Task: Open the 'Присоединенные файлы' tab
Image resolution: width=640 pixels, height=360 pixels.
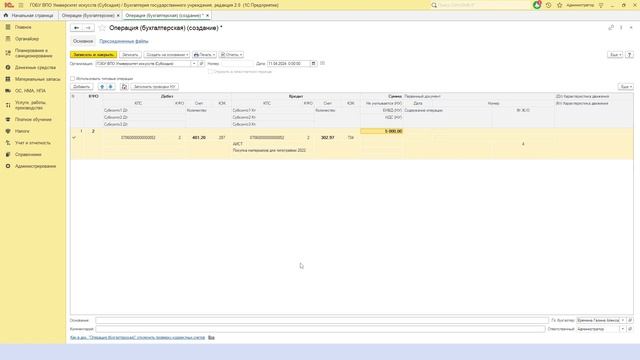Action: click(124, 41)
